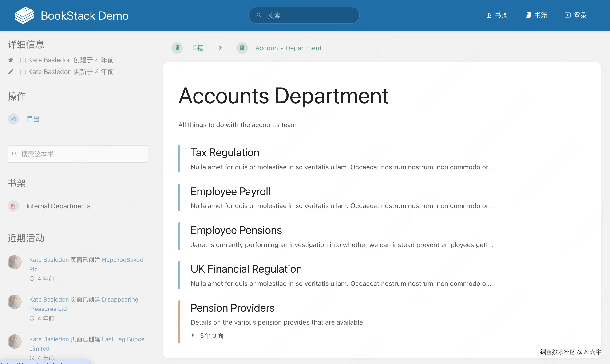
Task: Open the 书籍 books header link
Action: coord(536,15)
